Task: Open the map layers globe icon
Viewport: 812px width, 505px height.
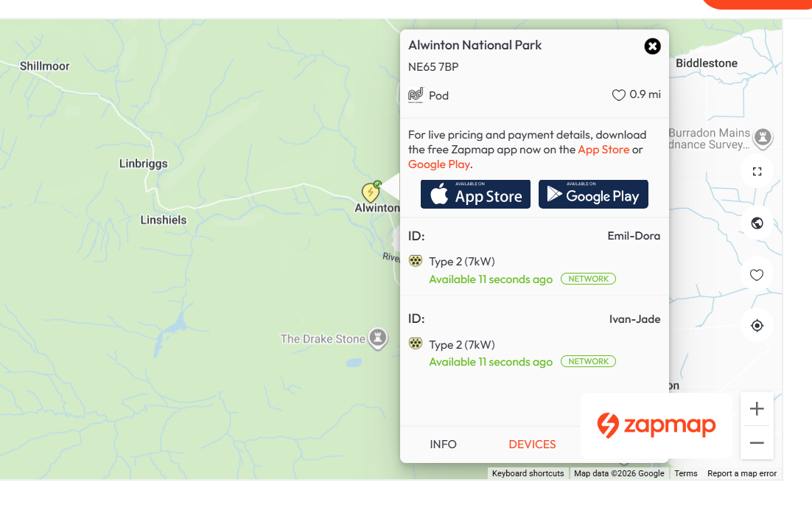Action: point(757,223)
